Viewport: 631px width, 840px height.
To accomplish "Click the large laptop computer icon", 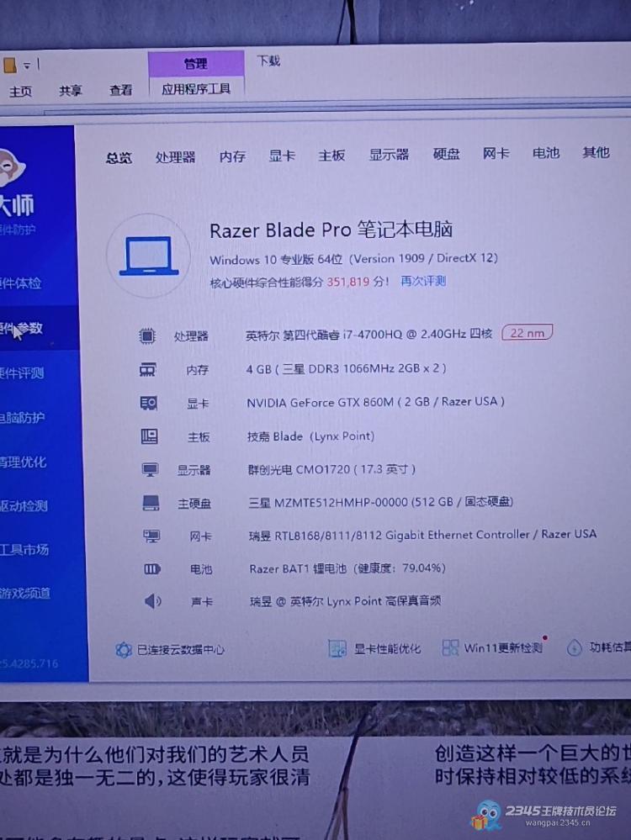I will coord(149,256).
